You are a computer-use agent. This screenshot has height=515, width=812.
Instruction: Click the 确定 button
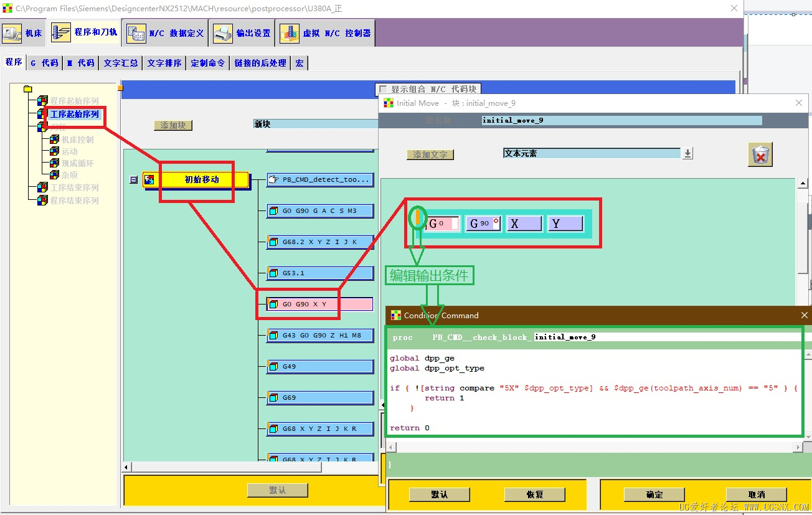654,494
